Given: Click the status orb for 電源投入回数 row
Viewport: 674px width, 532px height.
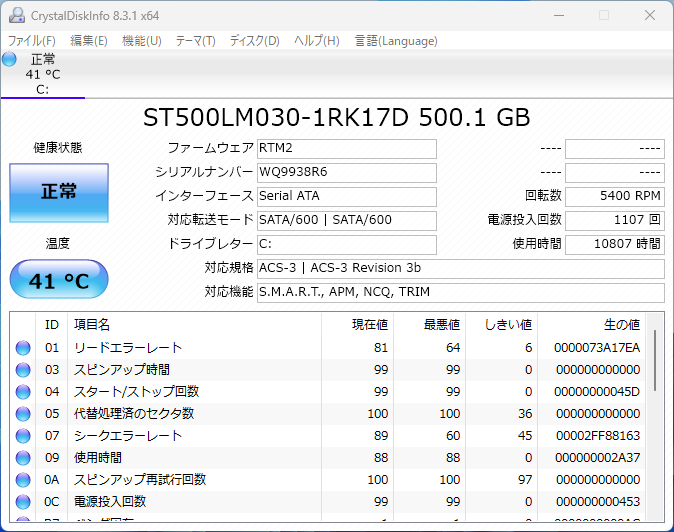Looking at the screenshot, I should coord(23,502).
